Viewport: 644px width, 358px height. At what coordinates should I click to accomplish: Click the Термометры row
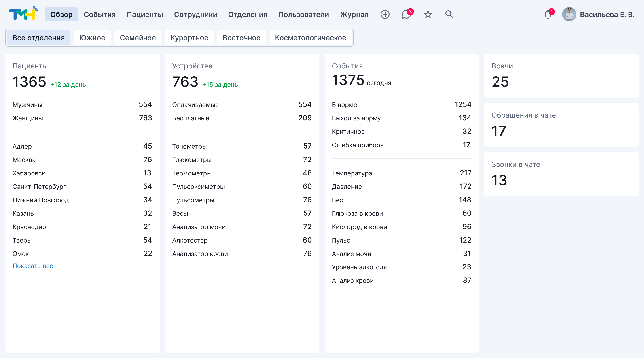coord(242,173)
